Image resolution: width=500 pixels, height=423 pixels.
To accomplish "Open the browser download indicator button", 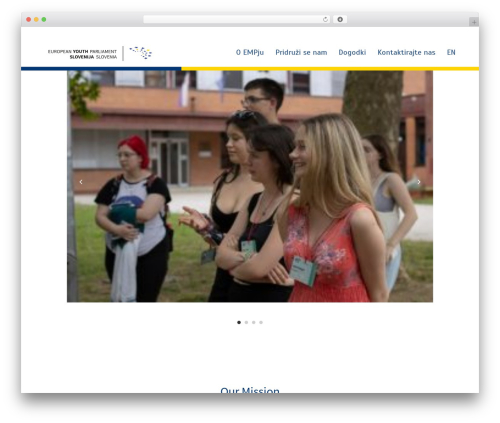I will (340, 19).
